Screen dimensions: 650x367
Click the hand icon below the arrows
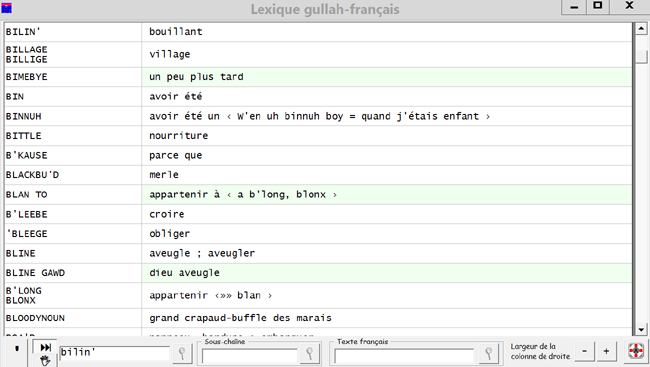pyautogui.click(x=45, y=360)
